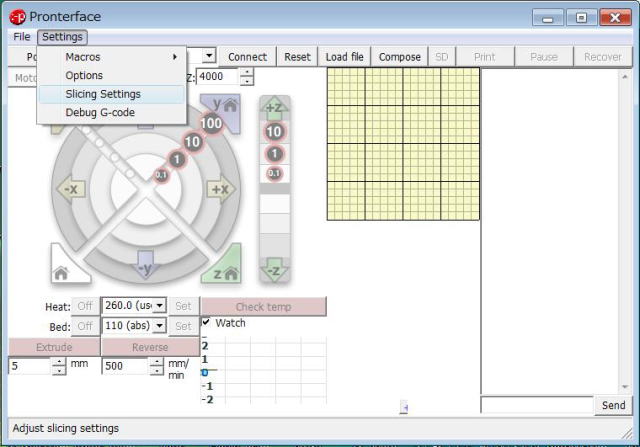Image resolution: width=640 pixels, height=447 pixels.
Task: Click the small arrow icon below the grid
Action: pos(404,407)
